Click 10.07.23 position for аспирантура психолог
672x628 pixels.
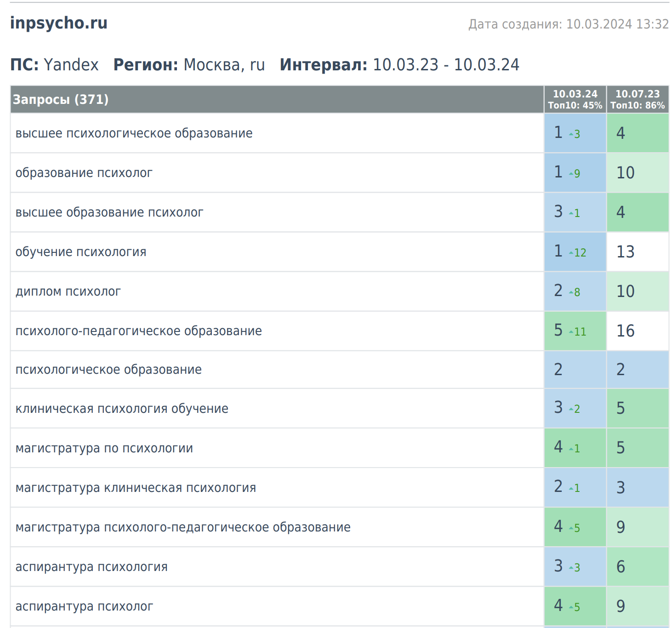[638, 606]
